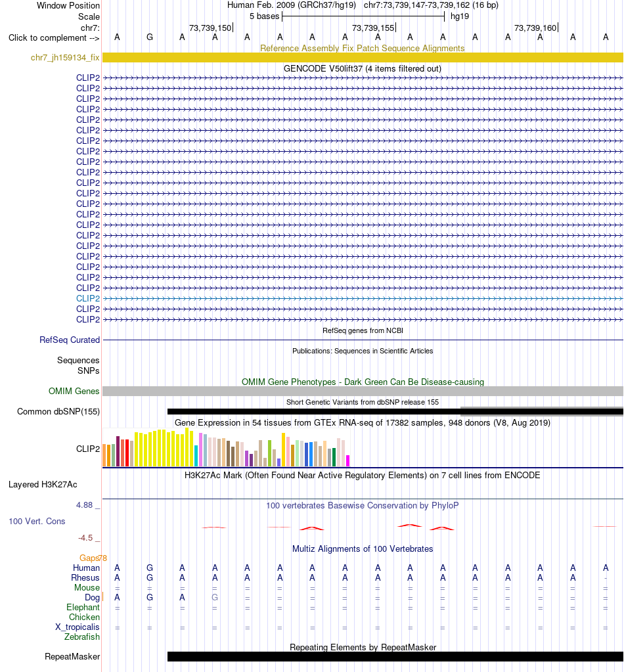Image resolution: width=624 pixels, height=672 pixels.
Task: Open the chr7_jh159134_fix track label
Action: click(65, 57)
